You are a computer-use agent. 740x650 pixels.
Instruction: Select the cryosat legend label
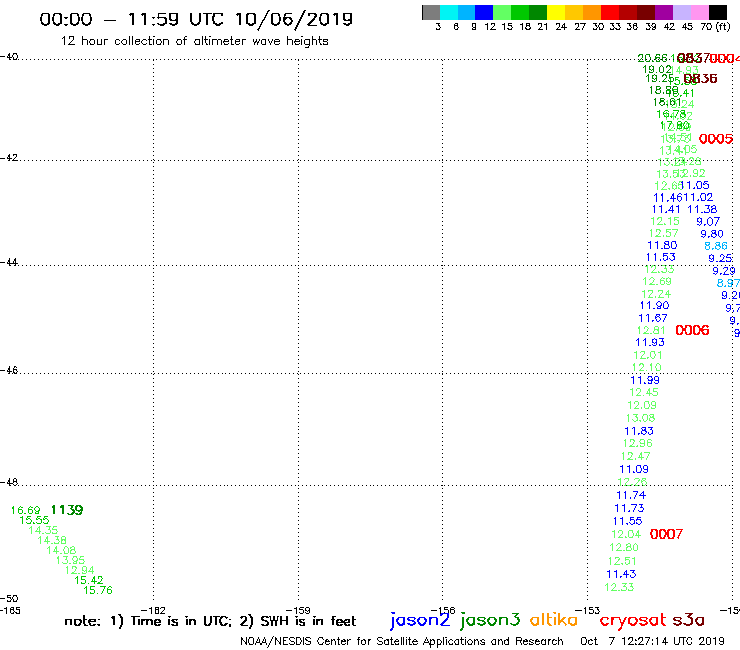click(x=633, y=621)
